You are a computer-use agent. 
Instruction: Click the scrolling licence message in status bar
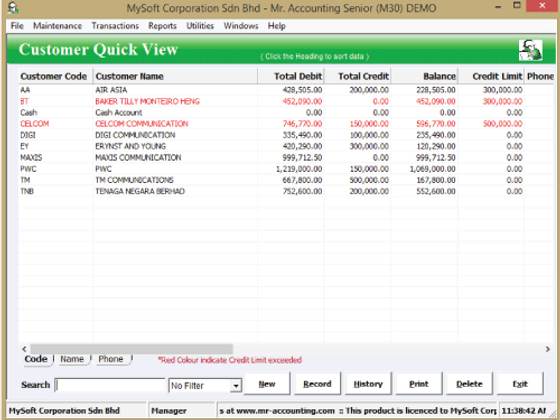click(x=357, y=411)
